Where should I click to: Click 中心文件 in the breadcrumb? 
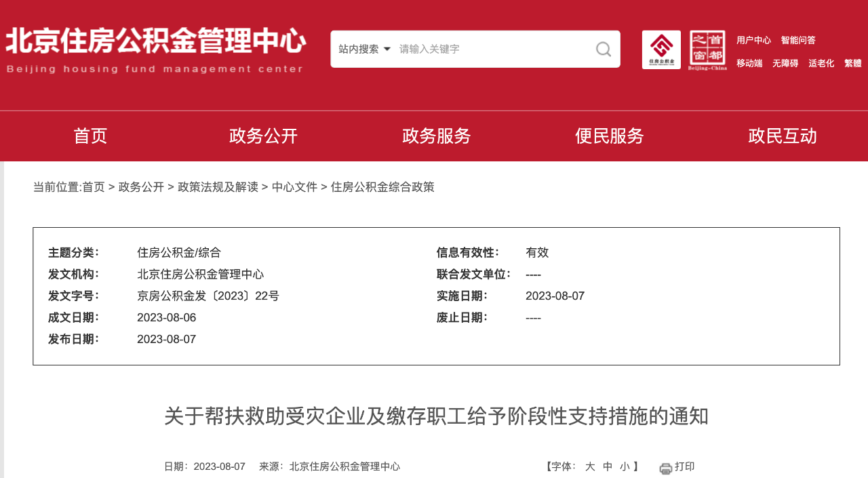(x=294, y=187)
